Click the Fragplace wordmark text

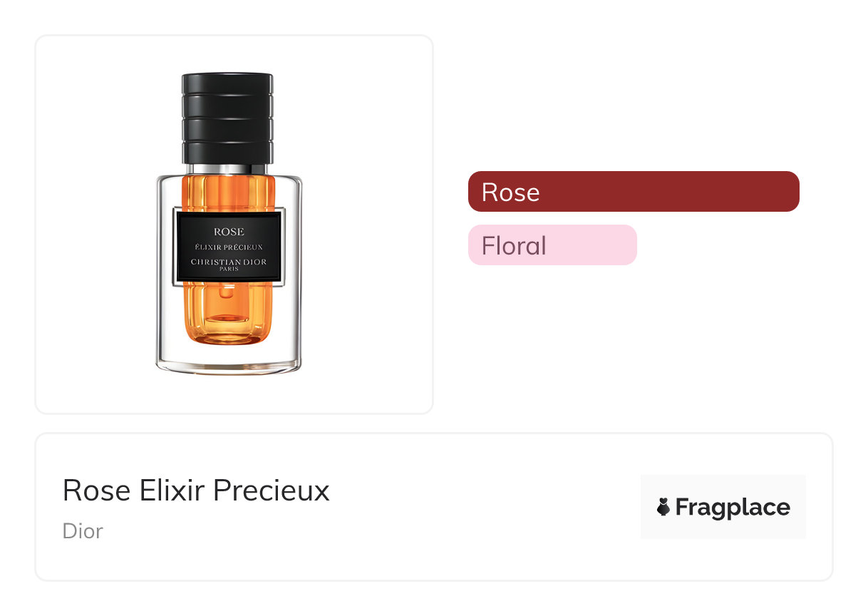point(733,508)
